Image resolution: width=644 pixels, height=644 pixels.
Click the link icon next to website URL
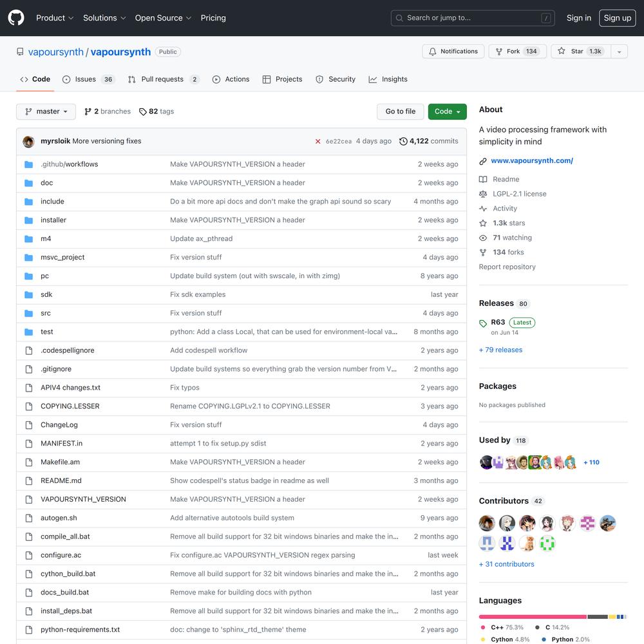click(x=483, y=161)
